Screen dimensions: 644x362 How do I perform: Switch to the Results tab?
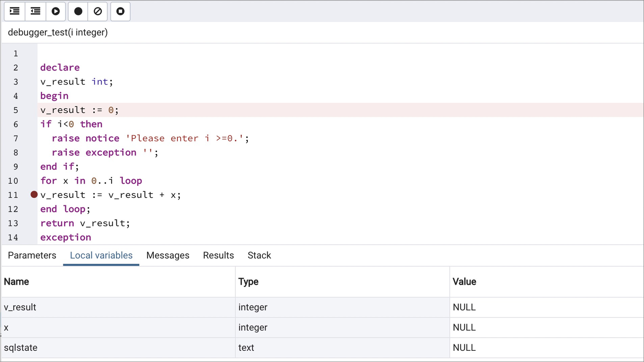tap(218, 255)
